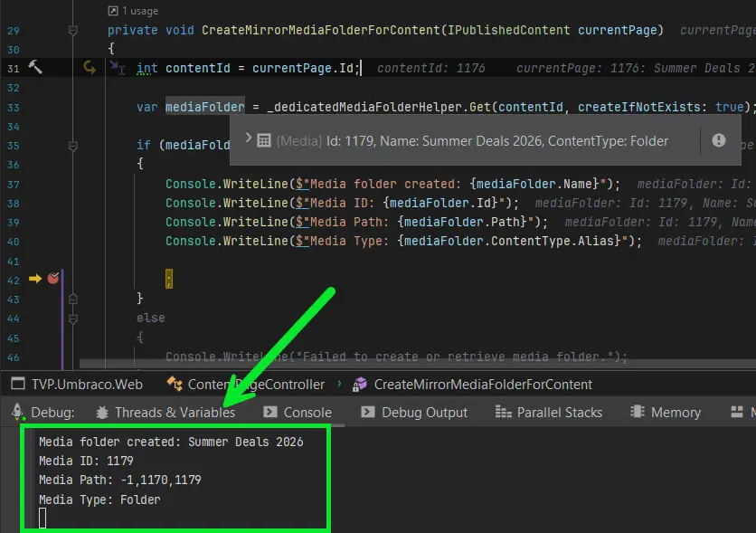Click the Memory tab icon
The image size is (756, 533).
pos(636,412)
